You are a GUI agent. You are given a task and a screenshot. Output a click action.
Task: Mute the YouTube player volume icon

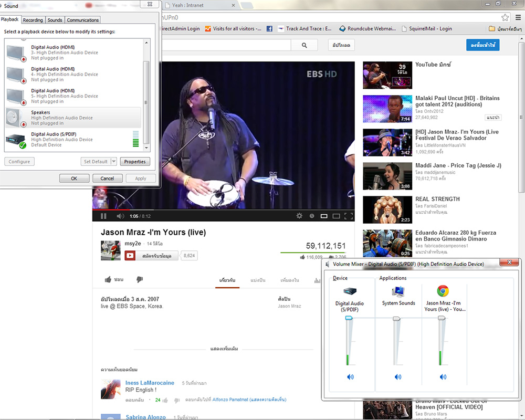(120, 216)
